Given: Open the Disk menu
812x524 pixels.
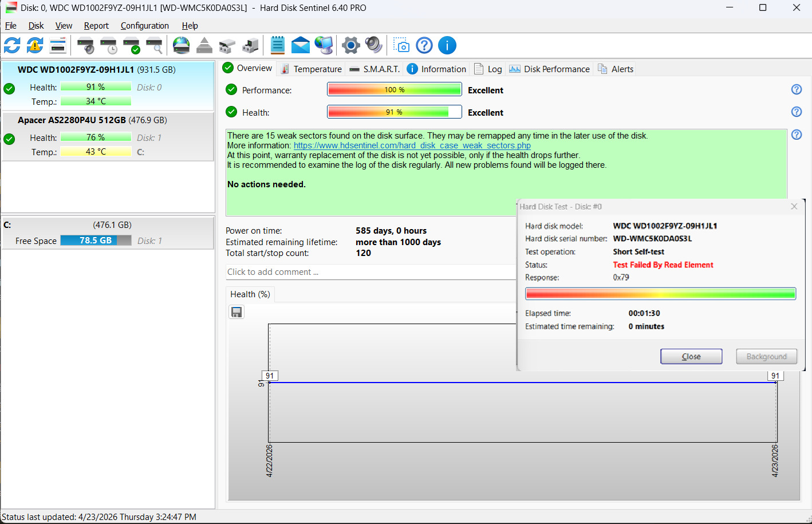Looking at the screenshot, I should [36, 26].
